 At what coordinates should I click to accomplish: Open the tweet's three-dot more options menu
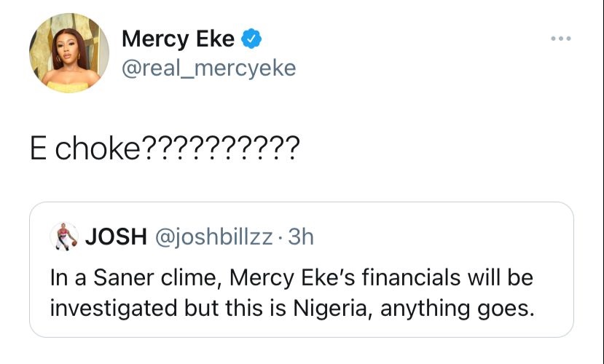[560, 36]
